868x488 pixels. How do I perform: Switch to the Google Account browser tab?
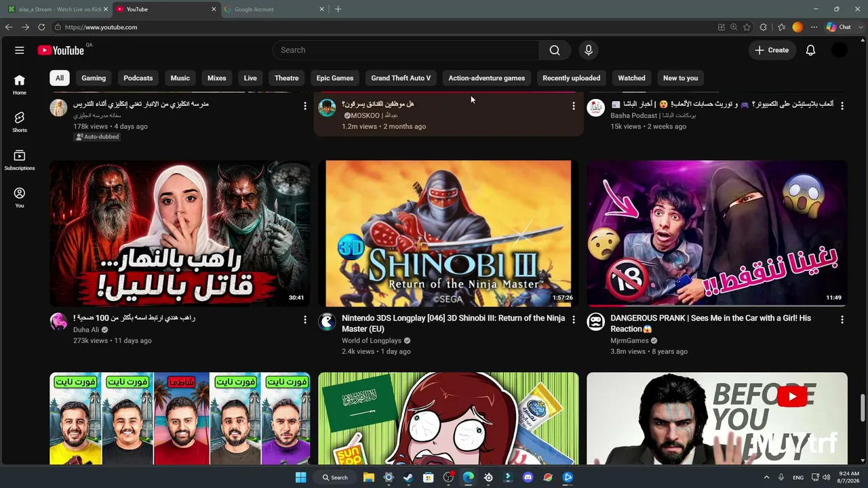click(274, 9)
